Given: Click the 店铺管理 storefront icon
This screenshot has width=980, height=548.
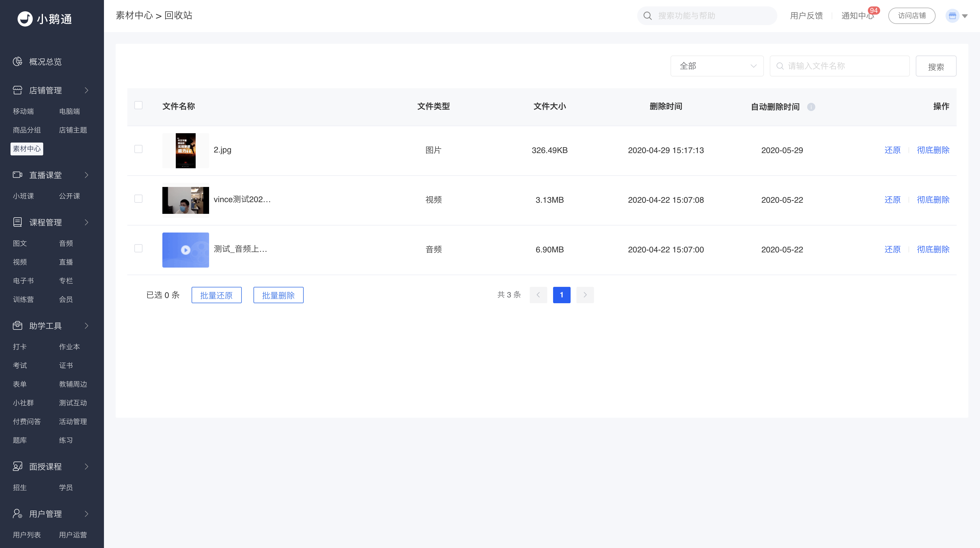Looking at the screenshot, I should (18, 90).
